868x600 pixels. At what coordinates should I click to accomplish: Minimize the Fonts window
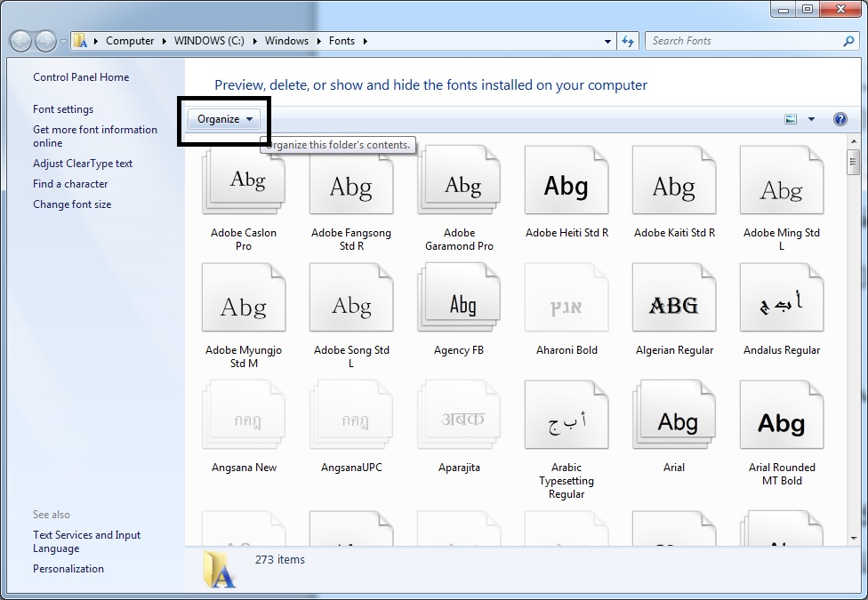tap(784, 10)
